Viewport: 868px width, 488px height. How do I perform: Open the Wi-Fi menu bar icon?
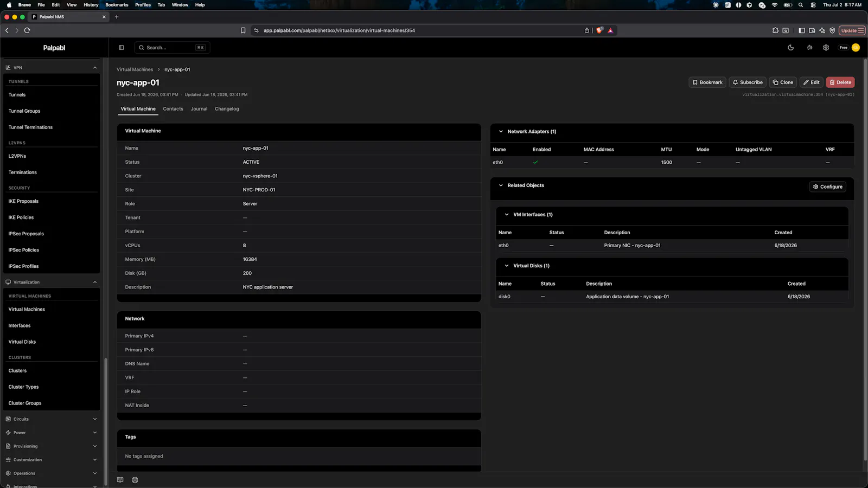tap(775, 5)
